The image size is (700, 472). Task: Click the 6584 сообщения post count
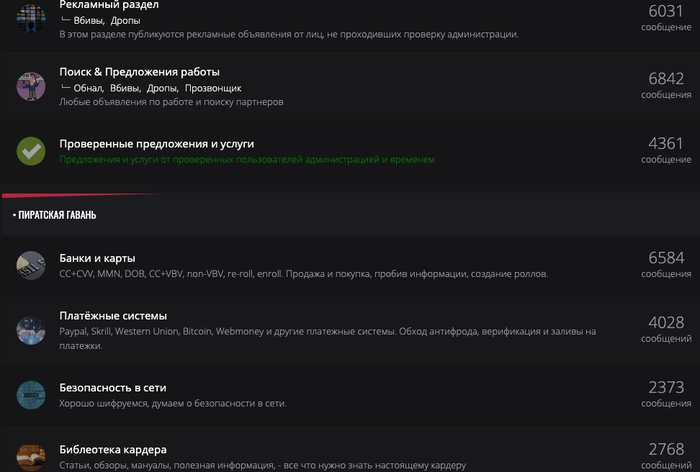[666, 264]
